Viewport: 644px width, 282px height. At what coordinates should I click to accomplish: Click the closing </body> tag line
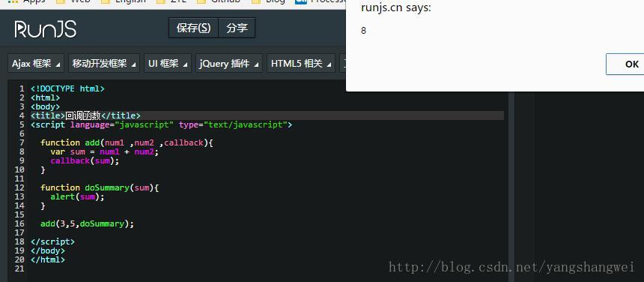48,250
